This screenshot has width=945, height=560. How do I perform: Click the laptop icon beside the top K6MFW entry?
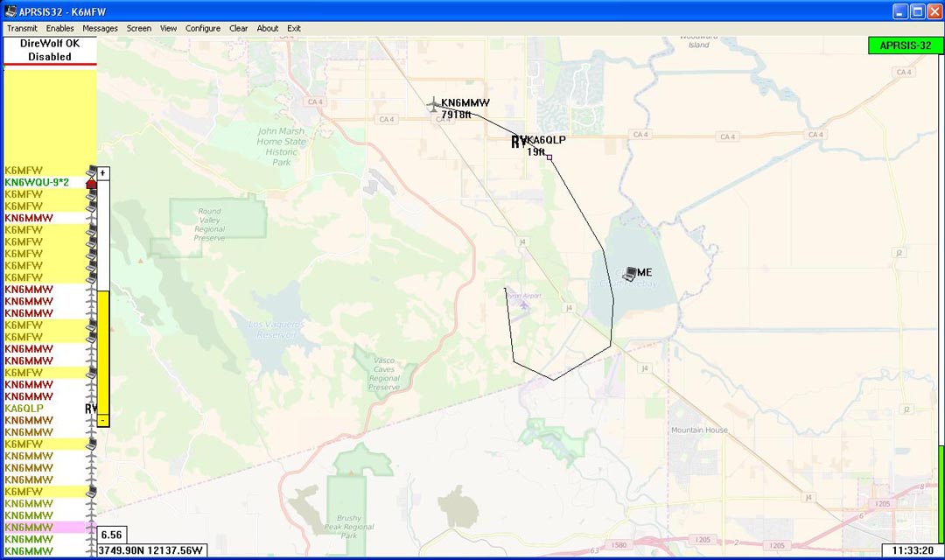91,171
